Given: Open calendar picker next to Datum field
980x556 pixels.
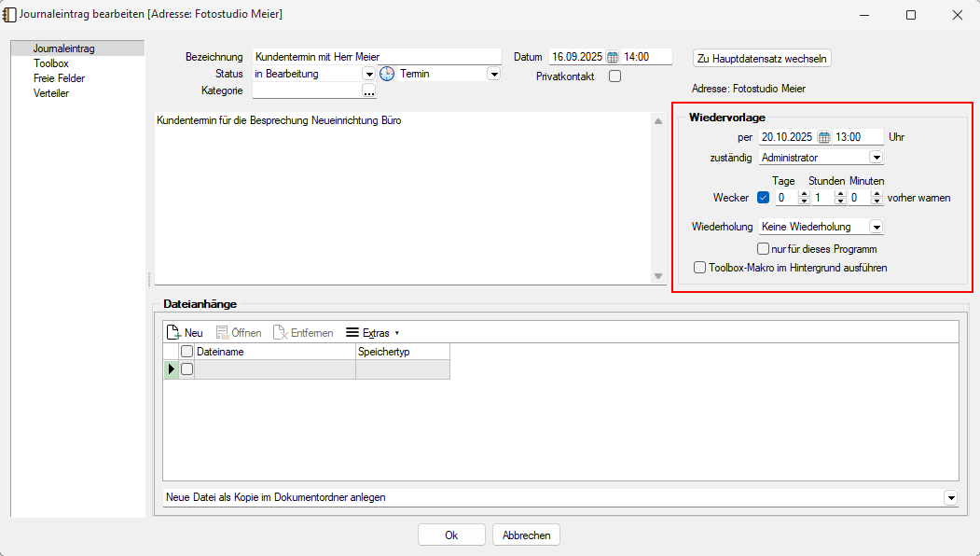Looking at the screenshot, I should 613,57.
